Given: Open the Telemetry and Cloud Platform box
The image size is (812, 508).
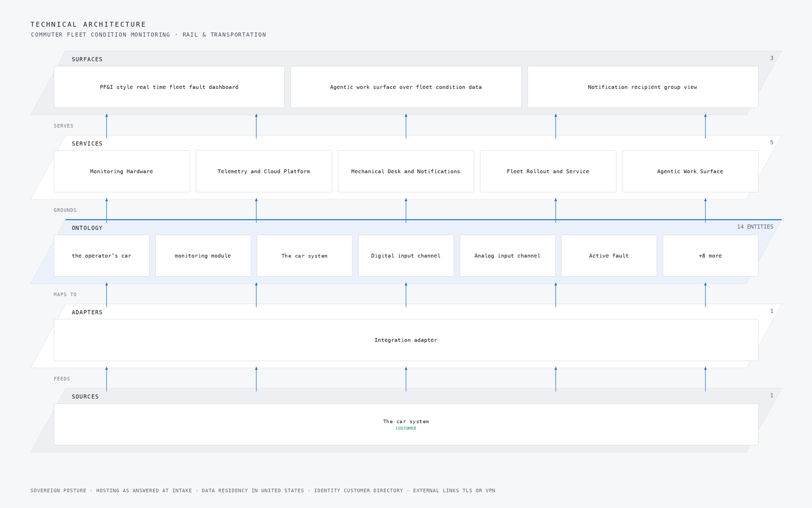Looking at the screenshot, I should point(264,171).
